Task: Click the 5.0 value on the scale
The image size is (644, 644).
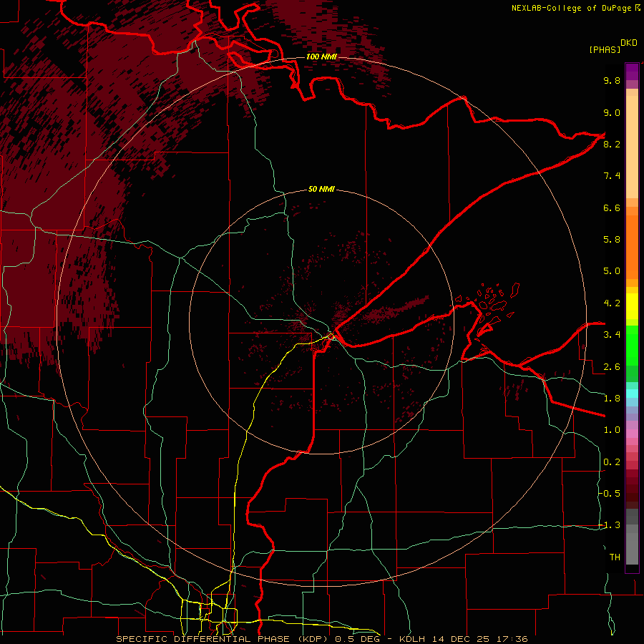Action: pos(612,271)
